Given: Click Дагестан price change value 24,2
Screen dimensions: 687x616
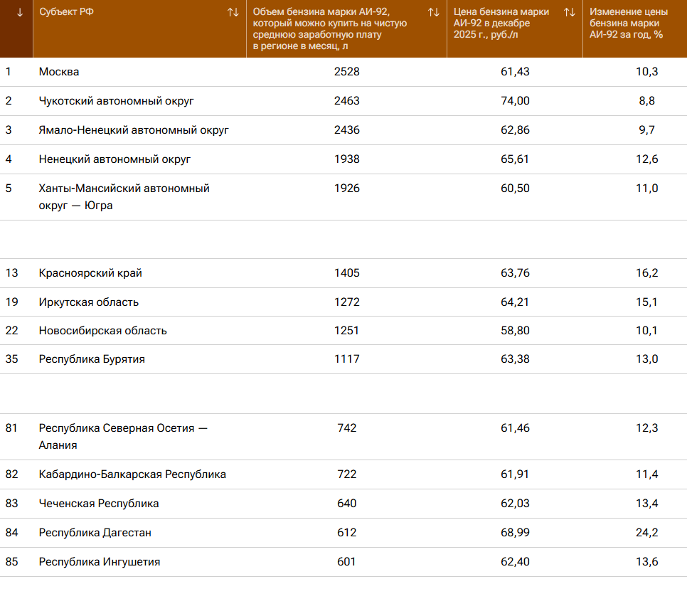Looking at the screenshot, I should tap(646, 533).
